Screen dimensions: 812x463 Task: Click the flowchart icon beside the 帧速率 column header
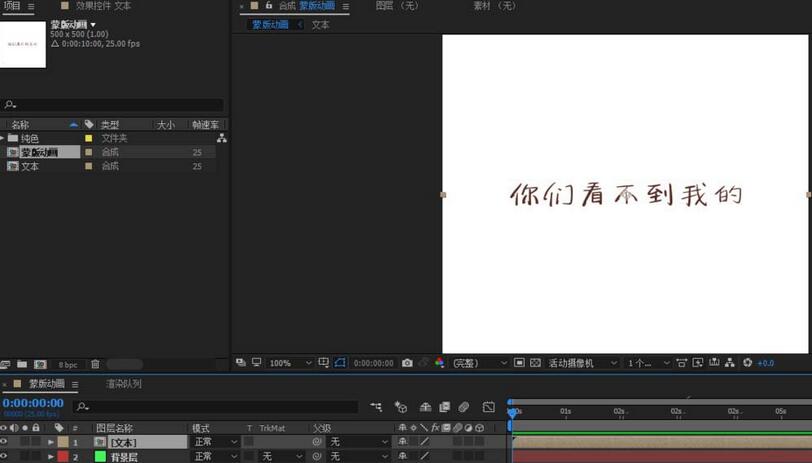tap(222, 138)
